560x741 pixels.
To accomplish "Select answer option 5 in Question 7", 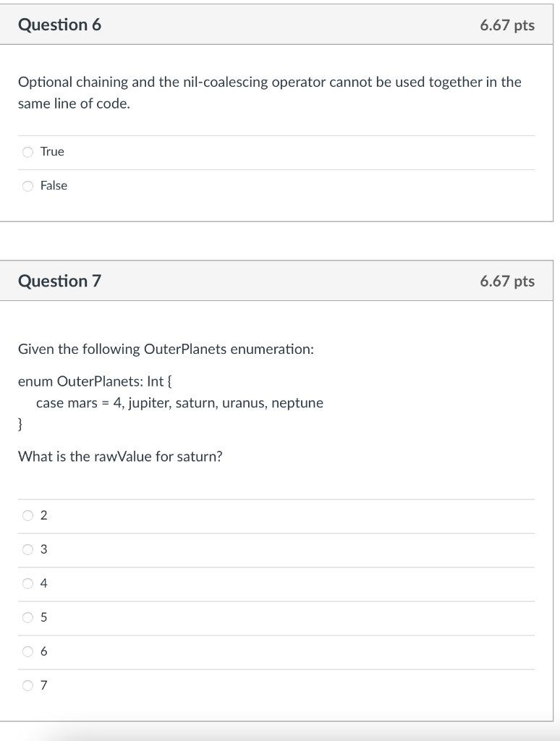I will coord(27,618).
